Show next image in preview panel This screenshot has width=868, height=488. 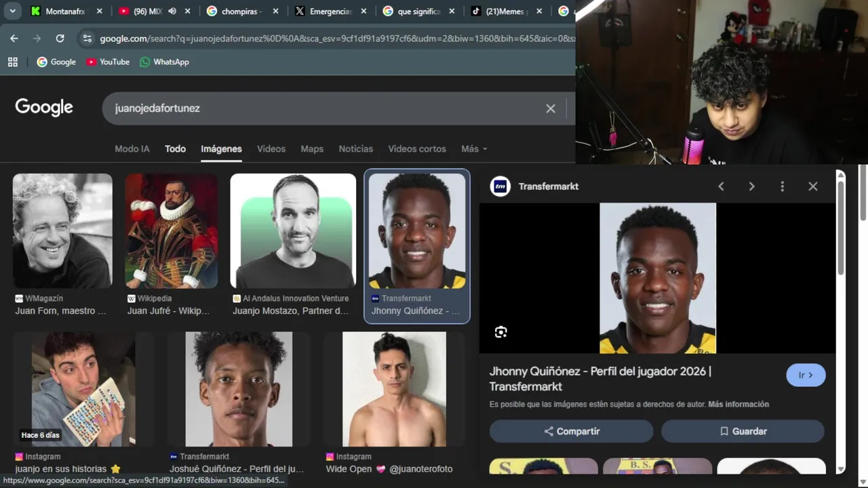coord(751,186)
